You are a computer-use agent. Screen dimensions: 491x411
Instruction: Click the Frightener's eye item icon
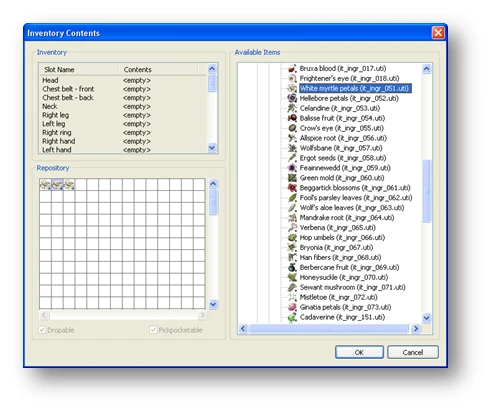[292, 79]
